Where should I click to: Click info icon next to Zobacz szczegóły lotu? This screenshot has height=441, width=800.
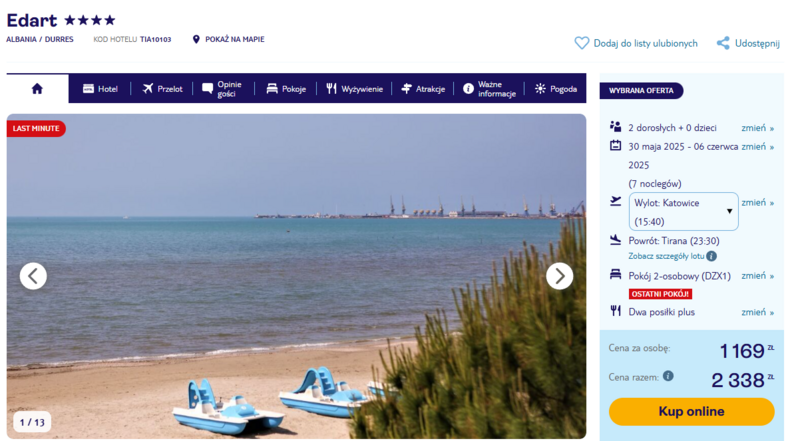coord(712,256)
